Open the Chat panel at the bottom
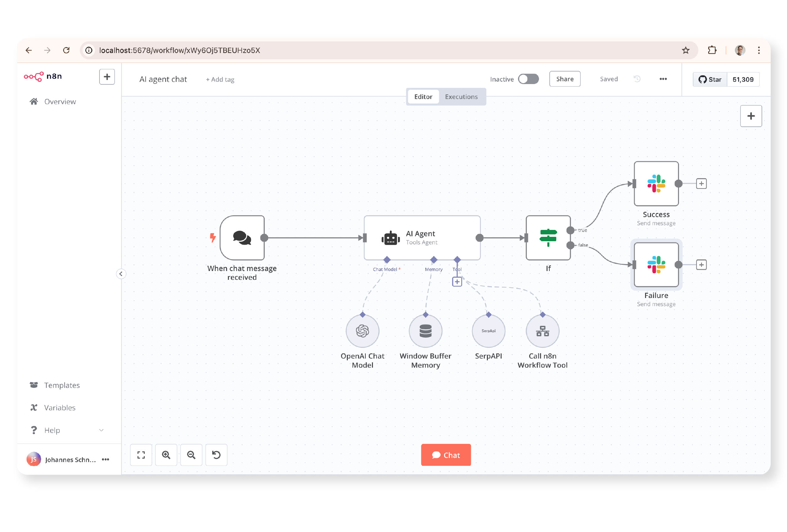Image resolution: width=787 pixels, height=532 pixels. (x=446, y=455)
